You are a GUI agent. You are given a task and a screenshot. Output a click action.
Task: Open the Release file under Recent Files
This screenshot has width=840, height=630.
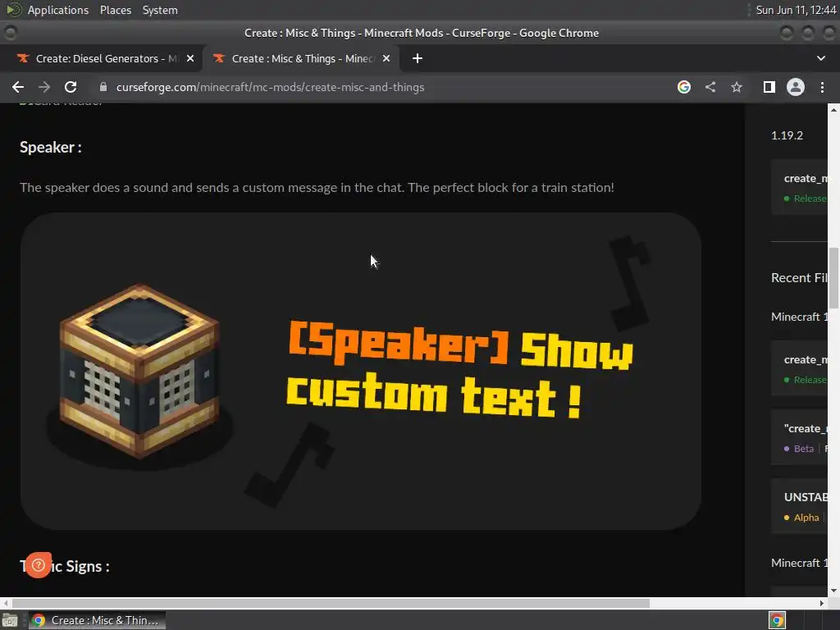(799, 368)
